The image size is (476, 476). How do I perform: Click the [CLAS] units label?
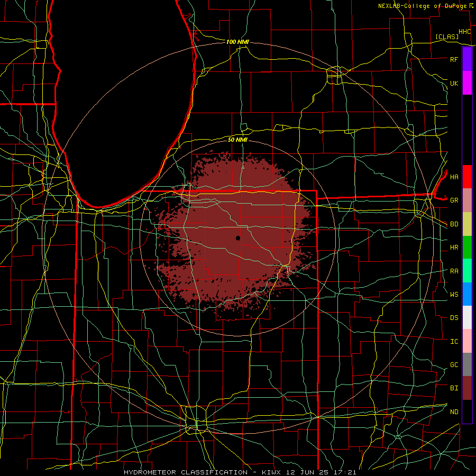(x=447, y=36)
